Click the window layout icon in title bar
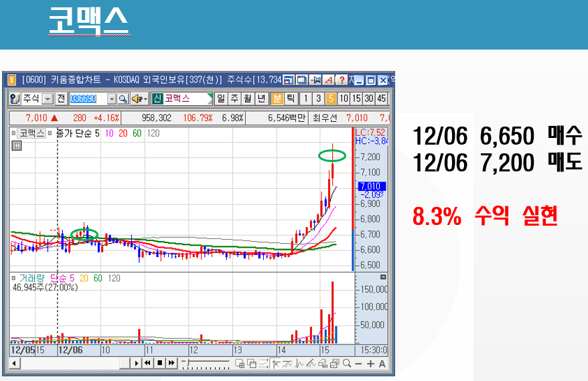588x381 pixels. coord(289,80)
